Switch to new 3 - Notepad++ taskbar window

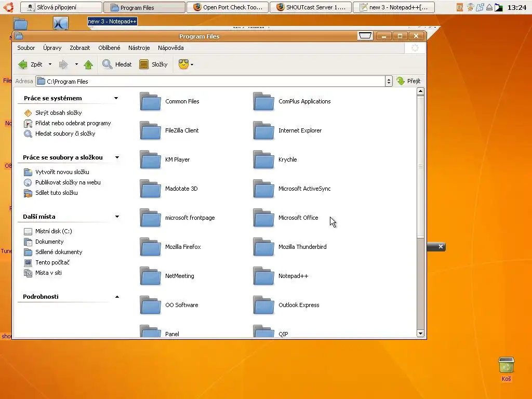tap(394, 7)
